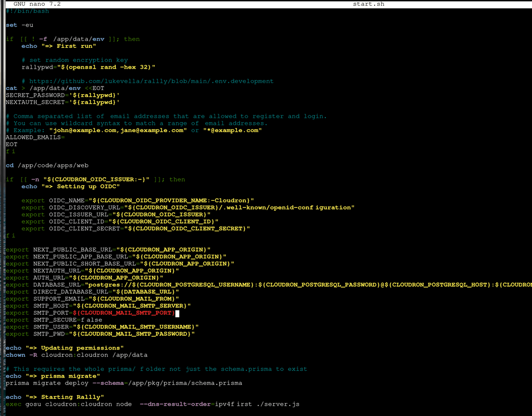Click the "cd /app/code/apps/web" line

47,165
